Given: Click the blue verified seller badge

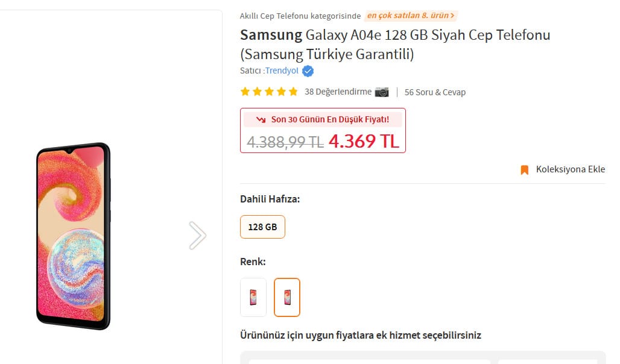Looking at the screenshot, I should pyautogui.click(x=308, y=71).
